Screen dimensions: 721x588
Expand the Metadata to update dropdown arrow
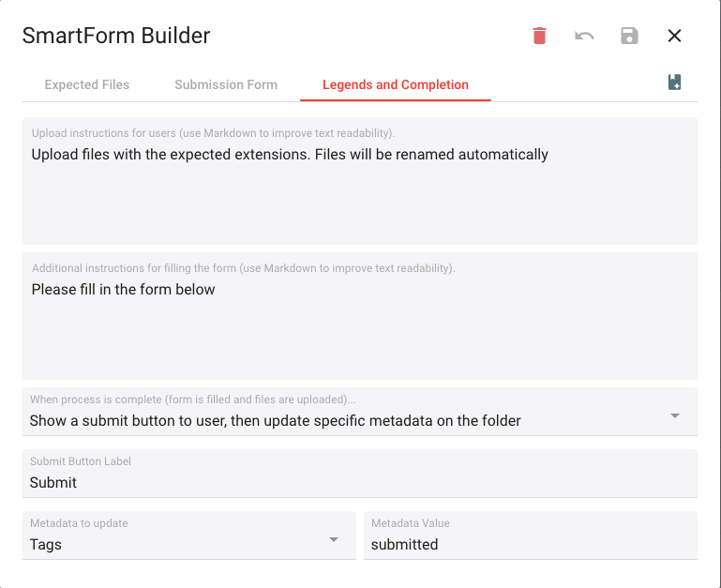334,539
